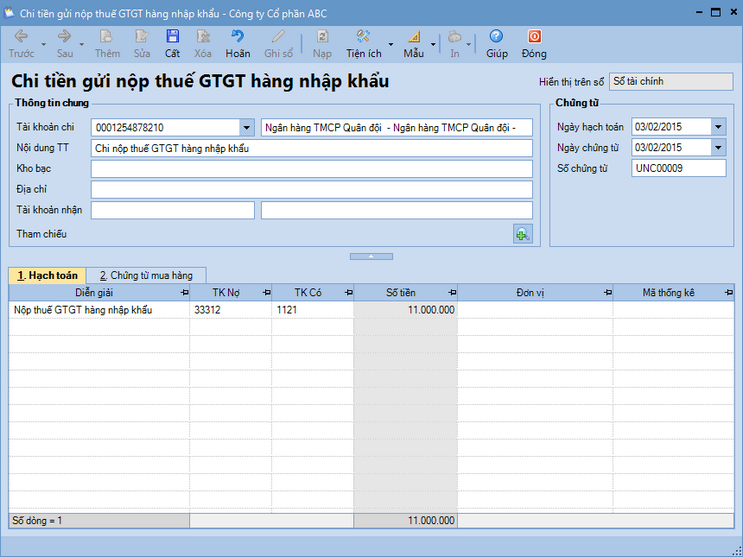Screen dimensions: 743x557
Task: Collapse the header panel with center arrow
Action: point(372,256)
